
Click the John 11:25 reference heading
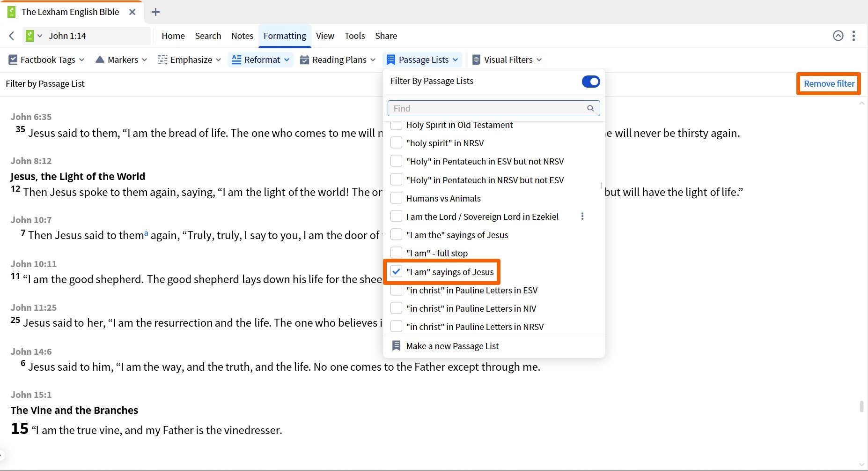[34, 307]
